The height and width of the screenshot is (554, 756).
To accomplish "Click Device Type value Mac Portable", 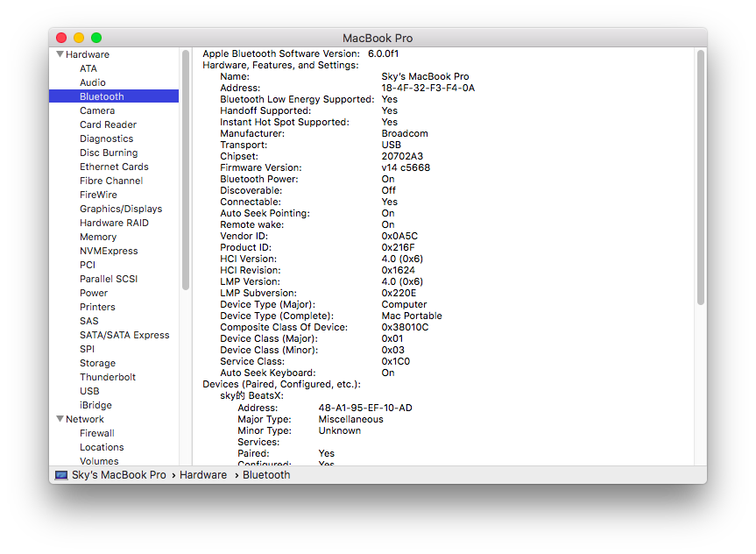I will [412, 316].
